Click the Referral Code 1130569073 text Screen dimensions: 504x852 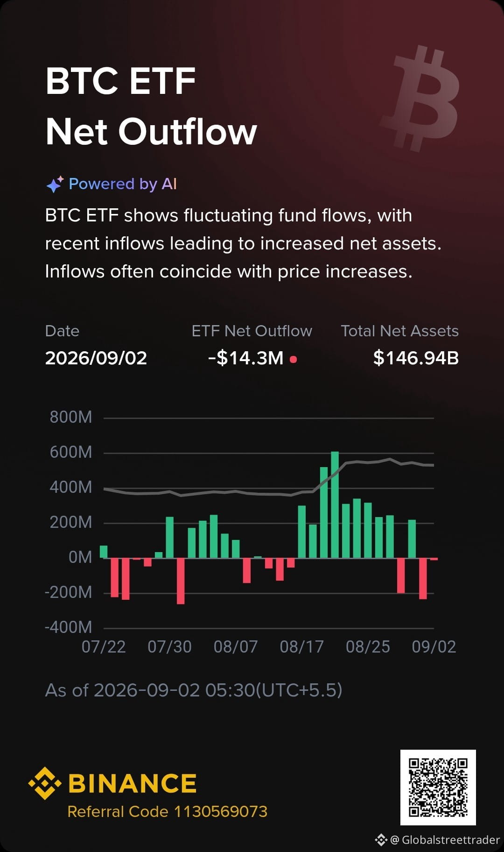click(x=168, y=811)
